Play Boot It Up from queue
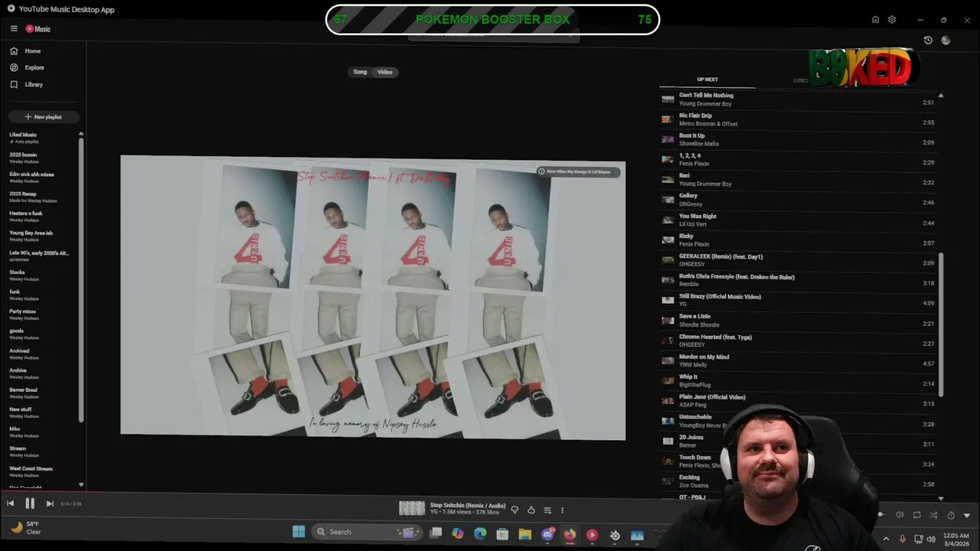The image size is (980, 551). [797, 139]
